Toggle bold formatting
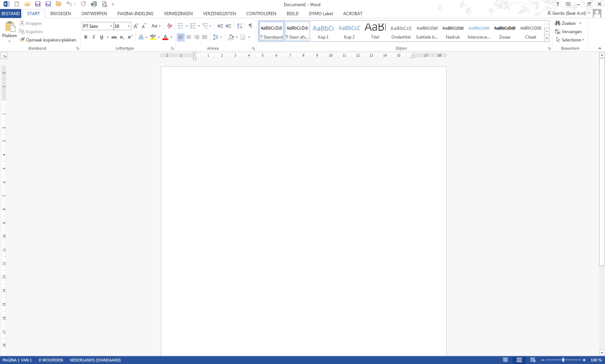605x364 pixels. click(86, 37)
